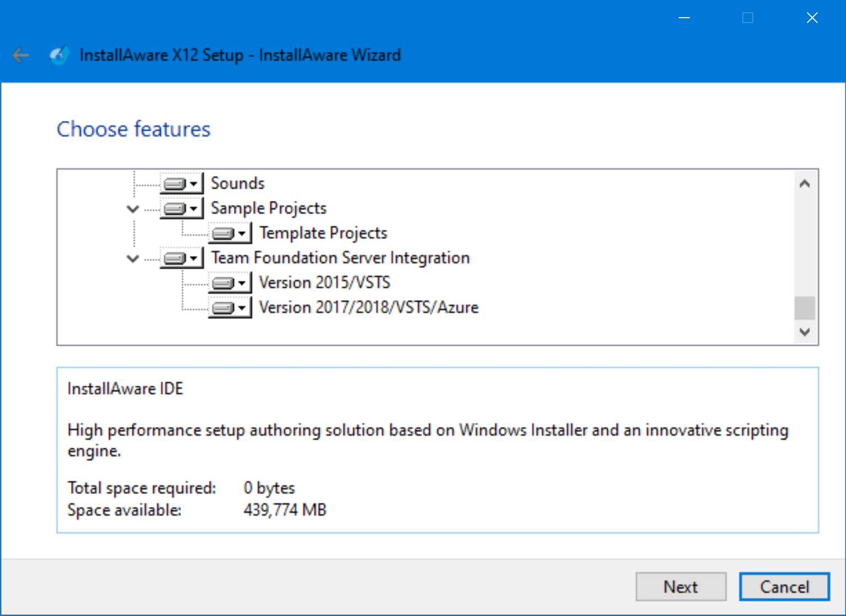This screenshot has height=616, width=846.
Task: Collapse the Team Foundation Server Integration node
Action: click(x=132, y=259)
